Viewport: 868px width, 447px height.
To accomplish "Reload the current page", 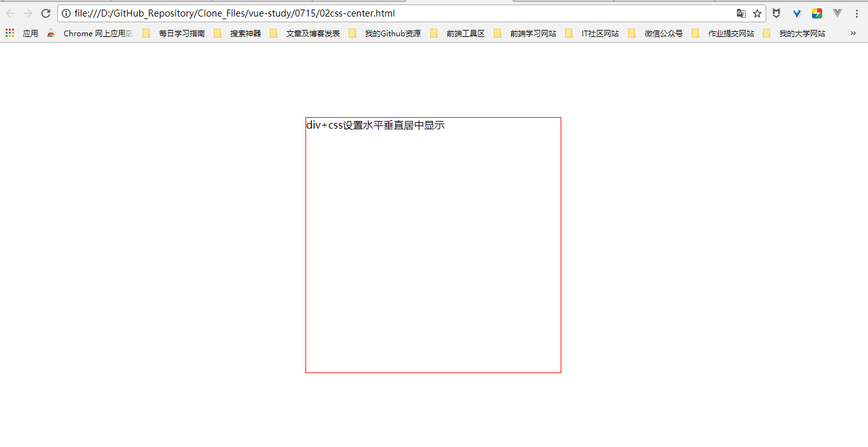I will click(x=46, y=13).
